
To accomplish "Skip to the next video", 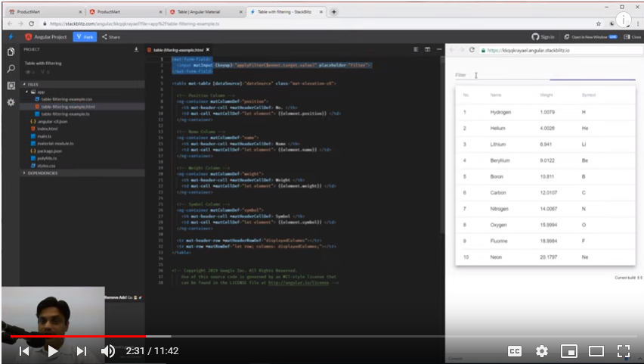I will [82, 351].
